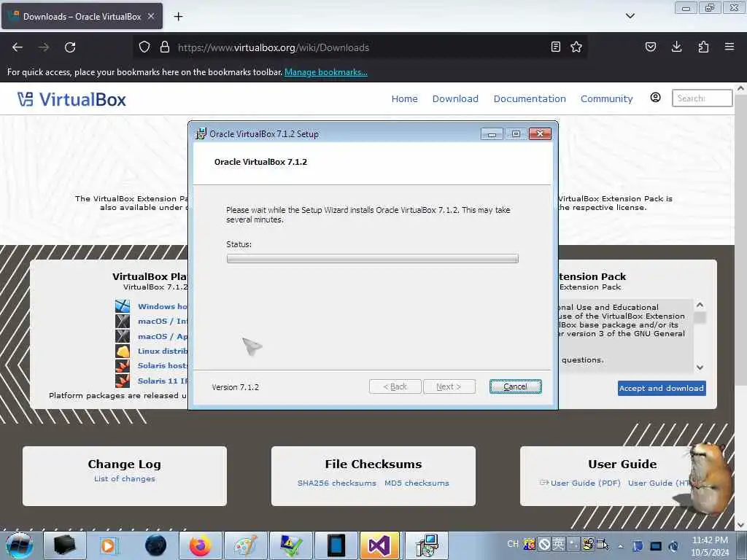Open Visual Studio from the taskbar
This screenshot has width=747, height=560.
tap(379, 545)
